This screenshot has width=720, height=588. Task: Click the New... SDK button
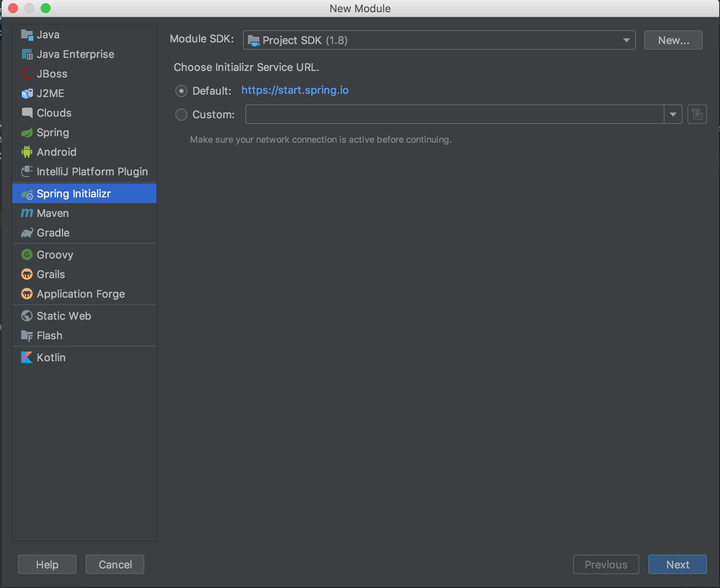tap(673, 40)
